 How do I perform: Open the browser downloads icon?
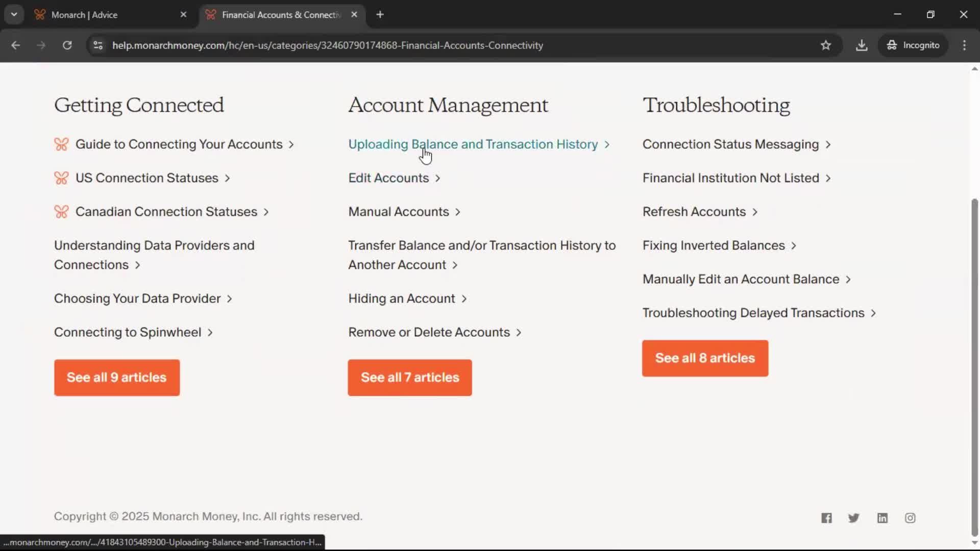pos(862,45)
